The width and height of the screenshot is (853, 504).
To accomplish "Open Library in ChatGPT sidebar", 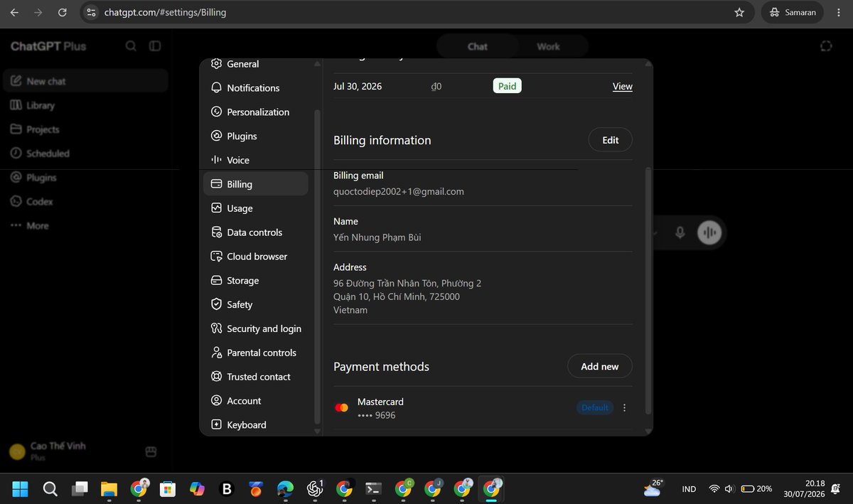I will pos(85,105).
